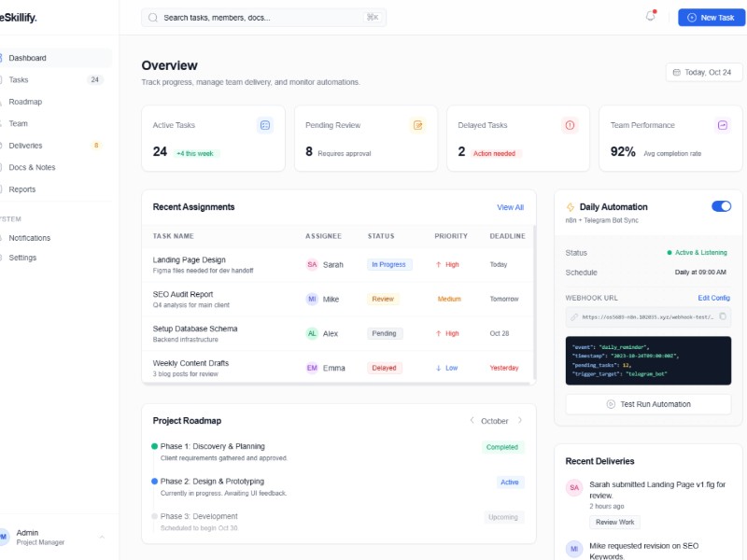Go to next month after October
Viewport: 747px width, 560px height.
tap(520, 421)
